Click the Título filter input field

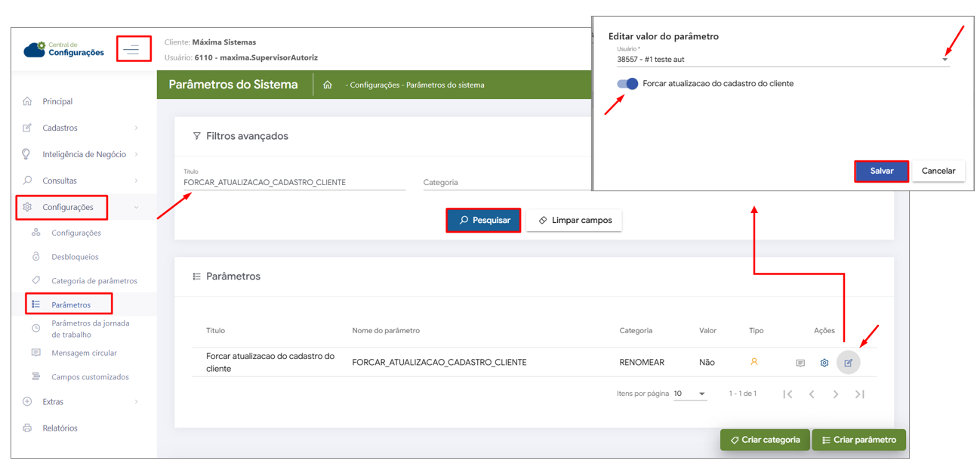tap(294, 182)
